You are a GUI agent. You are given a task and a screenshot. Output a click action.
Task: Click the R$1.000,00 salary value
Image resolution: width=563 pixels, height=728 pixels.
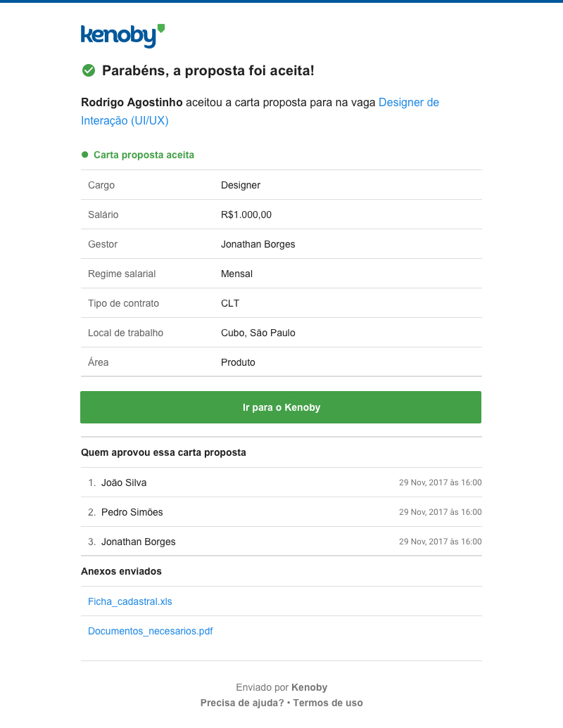coord(246,215)
